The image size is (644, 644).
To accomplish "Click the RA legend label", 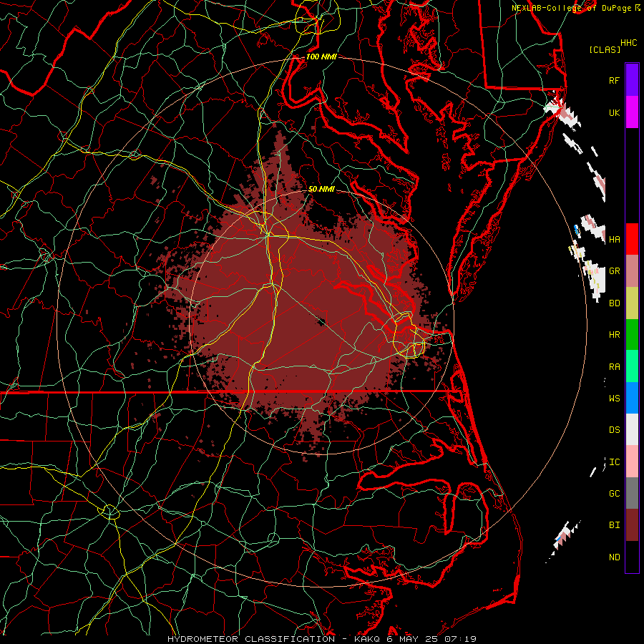I will pos(614,367).
